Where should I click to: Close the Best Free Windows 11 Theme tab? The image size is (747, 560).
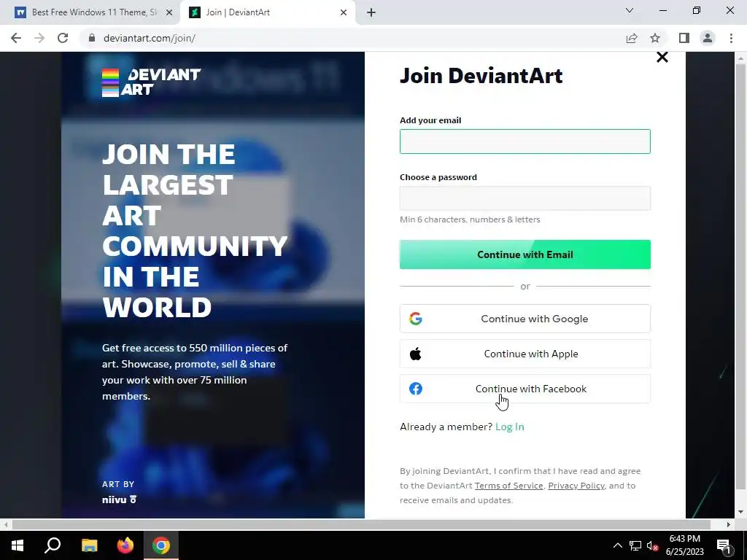point(169,12)
